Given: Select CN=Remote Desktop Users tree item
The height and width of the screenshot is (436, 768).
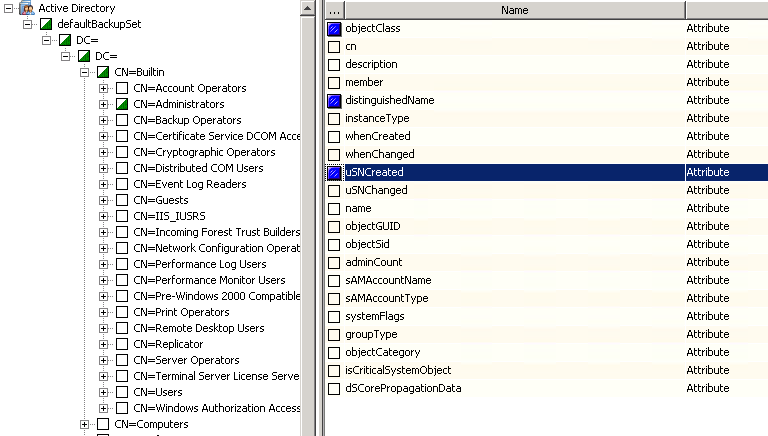Looking at the screenshot, I should pyautogui.click(x=199, y=328).
